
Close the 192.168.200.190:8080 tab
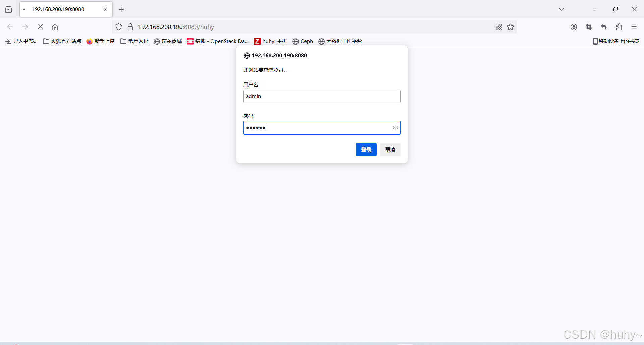(x=105, y=9)
